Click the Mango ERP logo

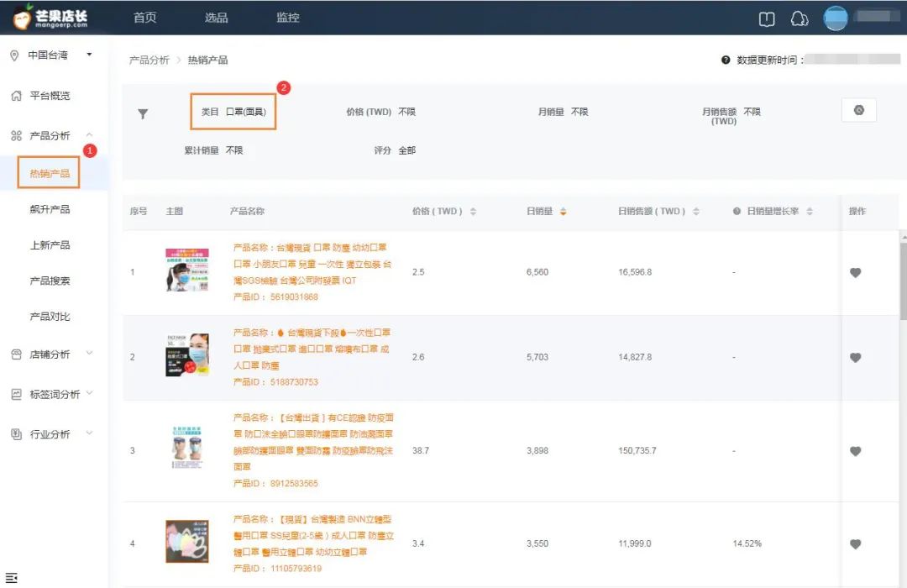click(50, 17)
